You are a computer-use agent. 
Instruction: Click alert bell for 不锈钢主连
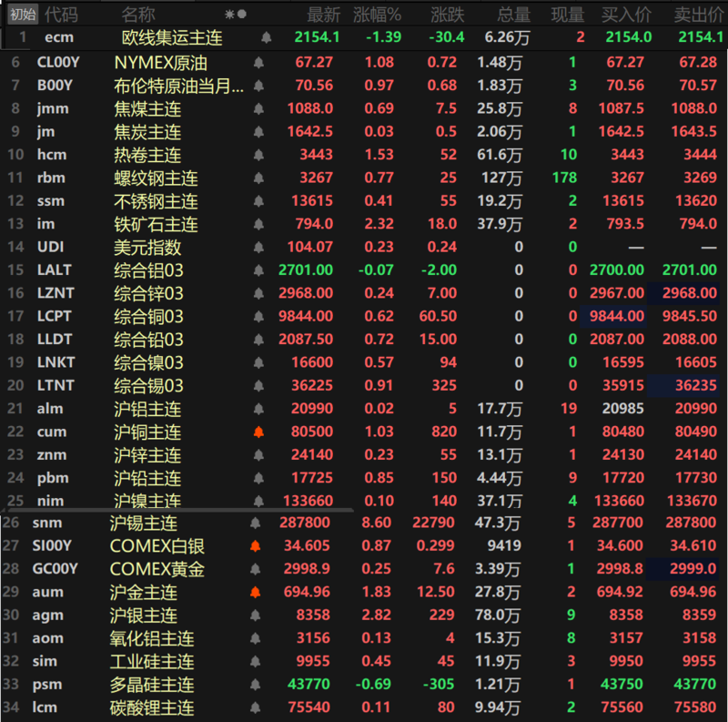tap(258, 201)
